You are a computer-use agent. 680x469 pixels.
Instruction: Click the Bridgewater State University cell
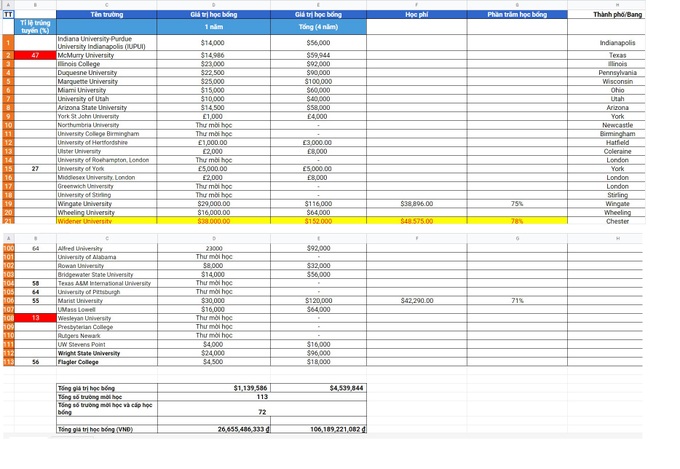[x=107, y=274]
